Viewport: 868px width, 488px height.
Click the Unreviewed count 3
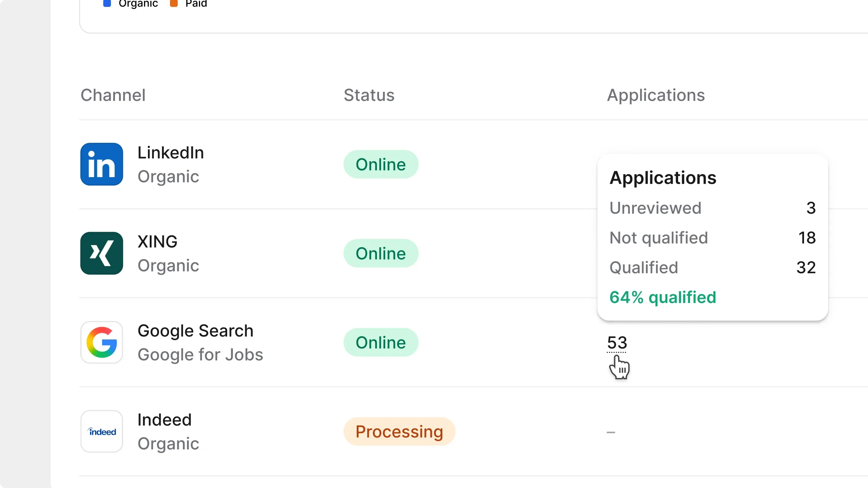811,208
